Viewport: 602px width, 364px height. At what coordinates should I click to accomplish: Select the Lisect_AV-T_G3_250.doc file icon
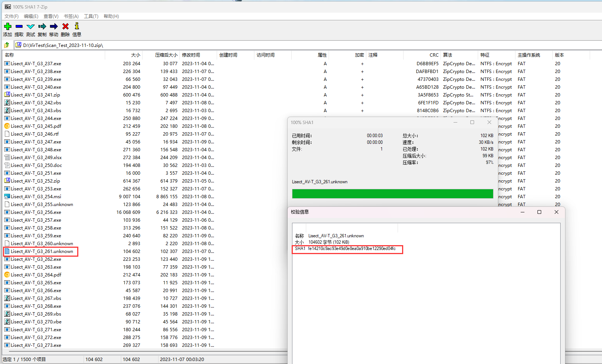click(7, 165)
